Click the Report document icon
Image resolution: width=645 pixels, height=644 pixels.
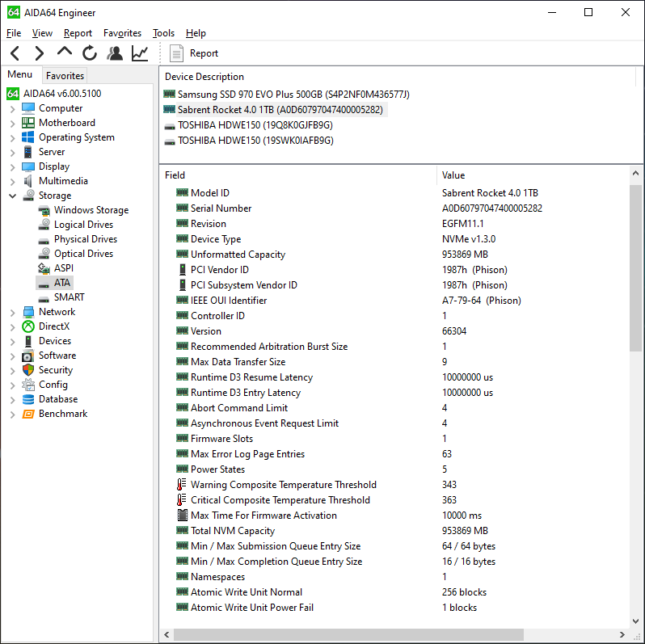[176, 53]
